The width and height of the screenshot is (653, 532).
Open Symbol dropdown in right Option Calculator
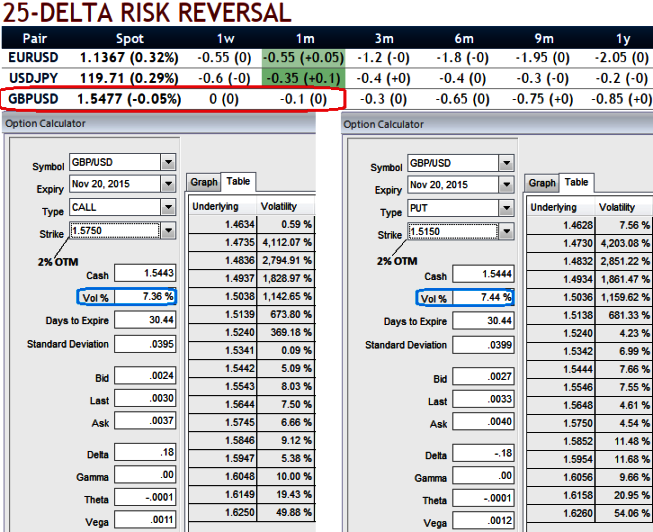(506, 163)
